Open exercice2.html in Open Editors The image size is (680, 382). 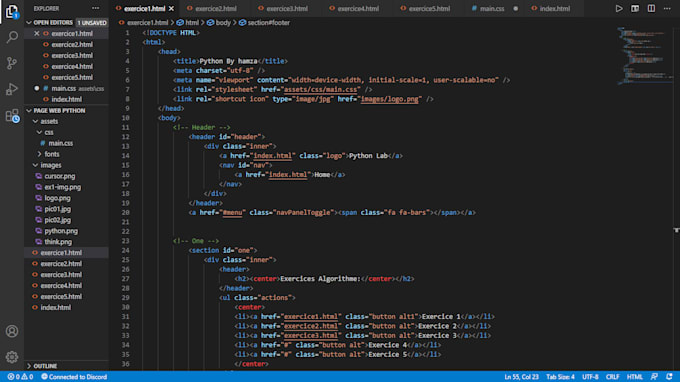point(72,45)
